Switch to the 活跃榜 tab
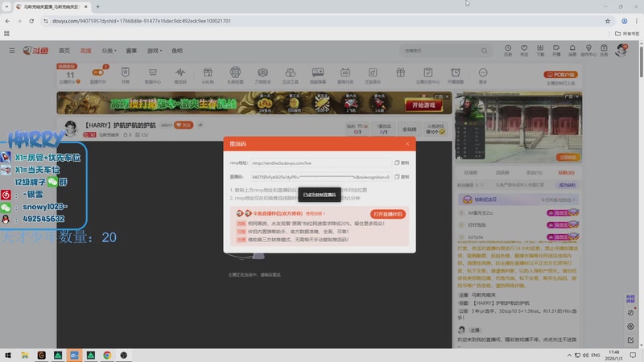This screenshot has height=362, width=644. tap(502, 172)
